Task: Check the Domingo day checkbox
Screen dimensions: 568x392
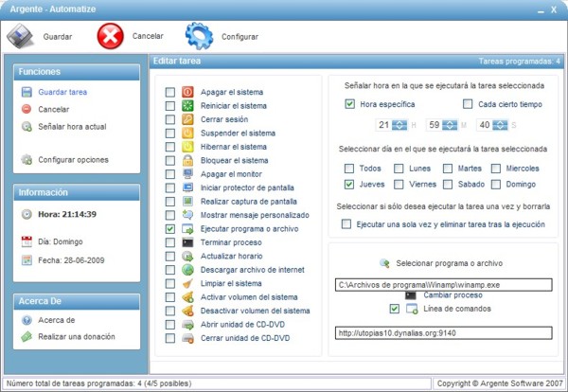Action: click(496, 184)
